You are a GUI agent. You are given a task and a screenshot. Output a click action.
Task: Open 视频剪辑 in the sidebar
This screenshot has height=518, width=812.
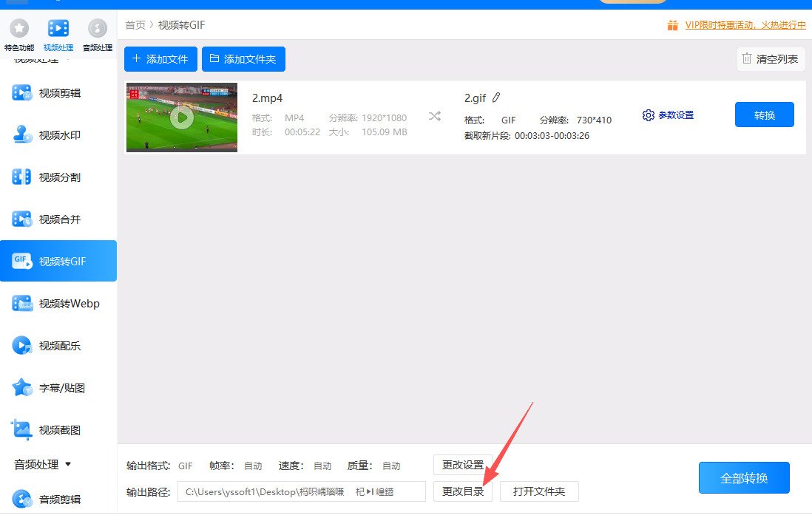(58, 93)
